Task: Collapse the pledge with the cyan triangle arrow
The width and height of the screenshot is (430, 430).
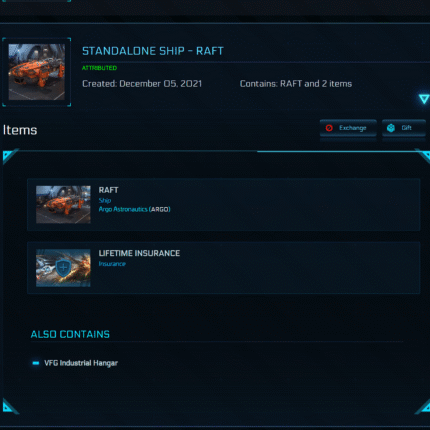Action: point(424,99)
